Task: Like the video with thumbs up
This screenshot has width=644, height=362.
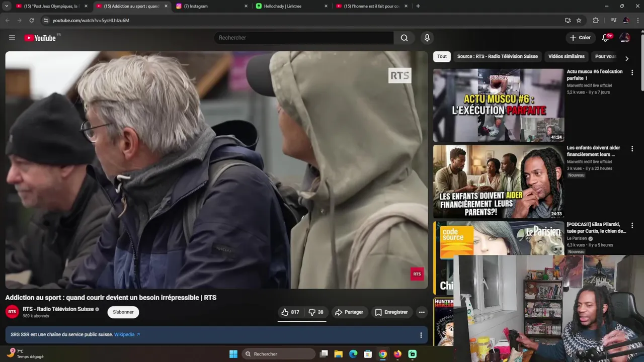Action: 290,312
